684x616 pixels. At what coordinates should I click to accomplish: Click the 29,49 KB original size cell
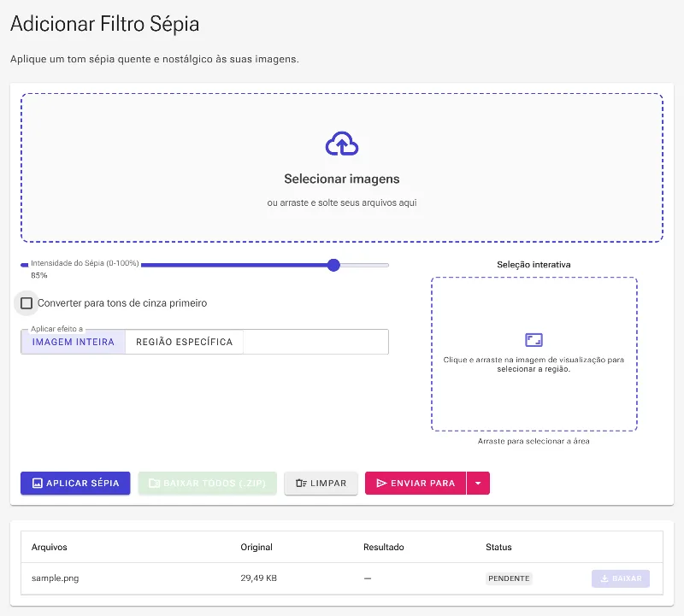click(x=259, y=578)
